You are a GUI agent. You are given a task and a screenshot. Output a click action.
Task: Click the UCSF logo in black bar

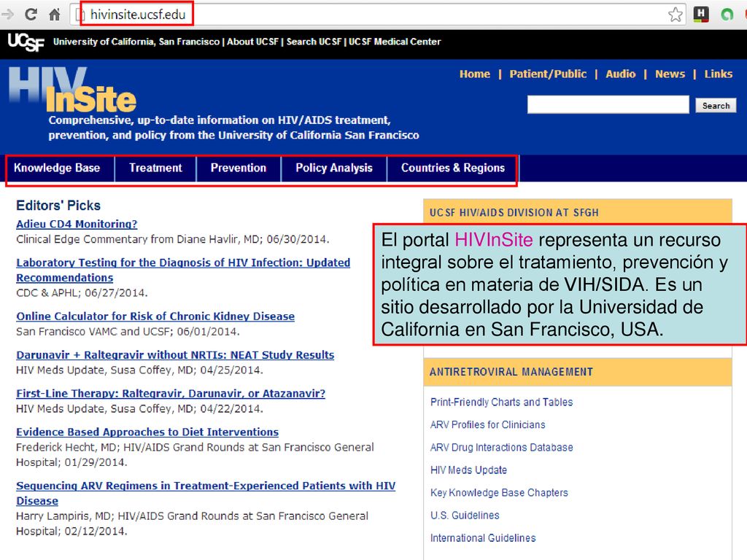[26, 42]
